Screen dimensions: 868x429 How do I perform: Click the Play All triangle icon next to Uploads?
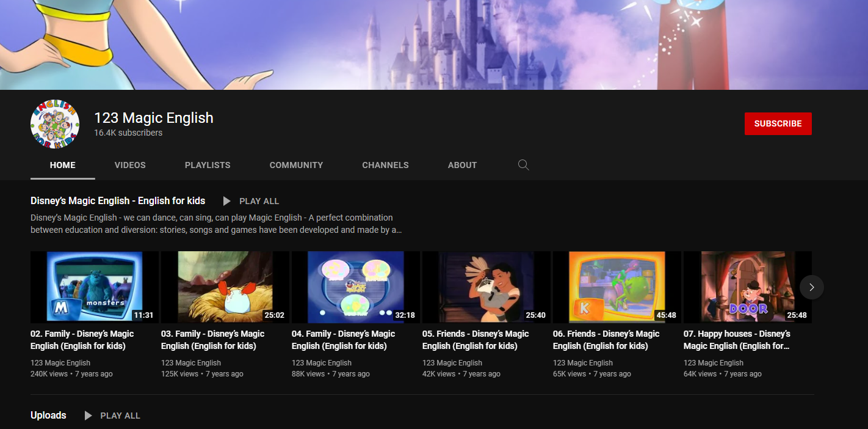click(x=88, y=415)
